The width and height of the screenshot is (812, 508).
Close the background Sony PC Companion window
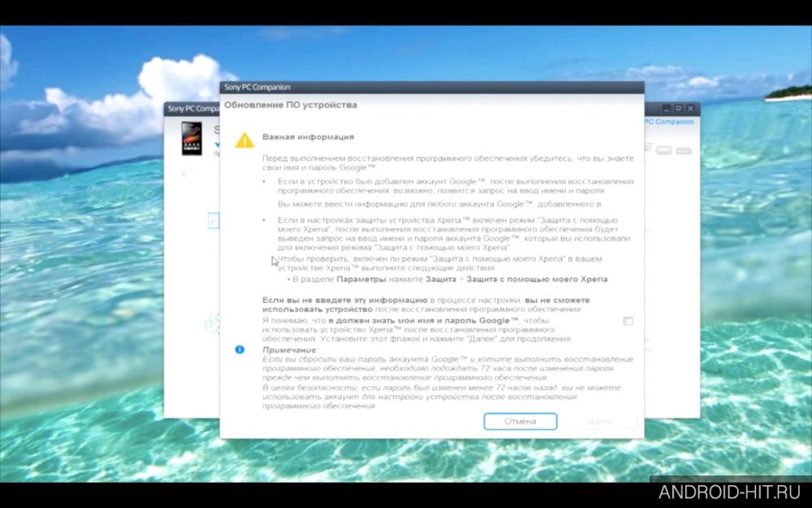690,109
